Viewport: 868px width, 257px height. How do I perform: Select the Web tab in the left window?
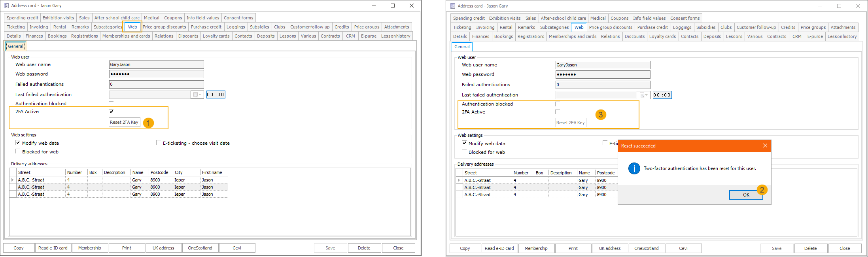pos(132,27)
